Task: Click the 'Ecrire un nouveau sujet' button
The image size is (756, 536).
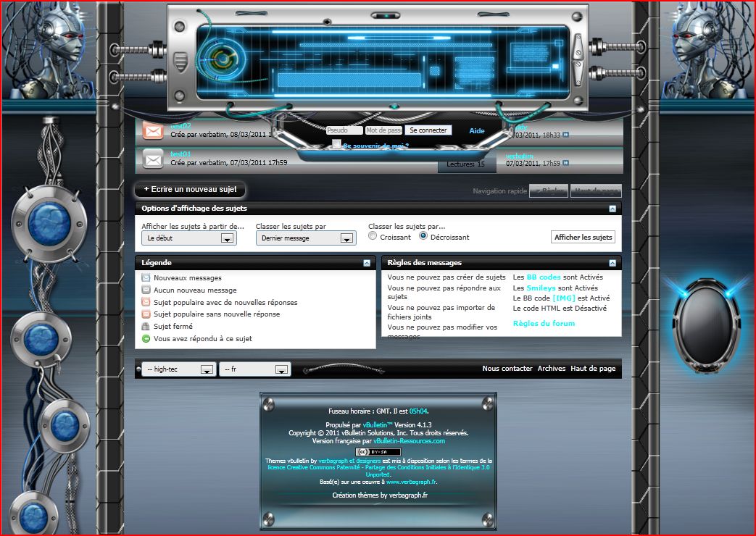Action: 190,190
